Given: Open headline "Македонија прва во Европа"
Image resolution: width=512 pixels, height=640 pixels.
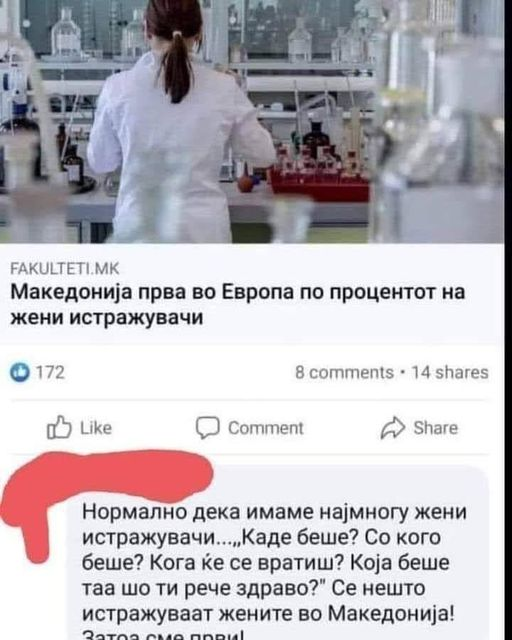Looking at the screenshot, I should click(x=152, y=292).
